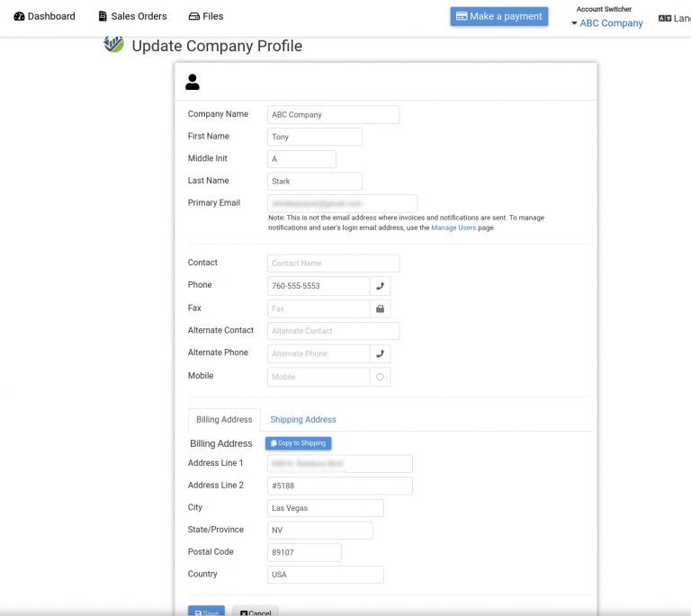Click the Middle Init field

point(301,159)
